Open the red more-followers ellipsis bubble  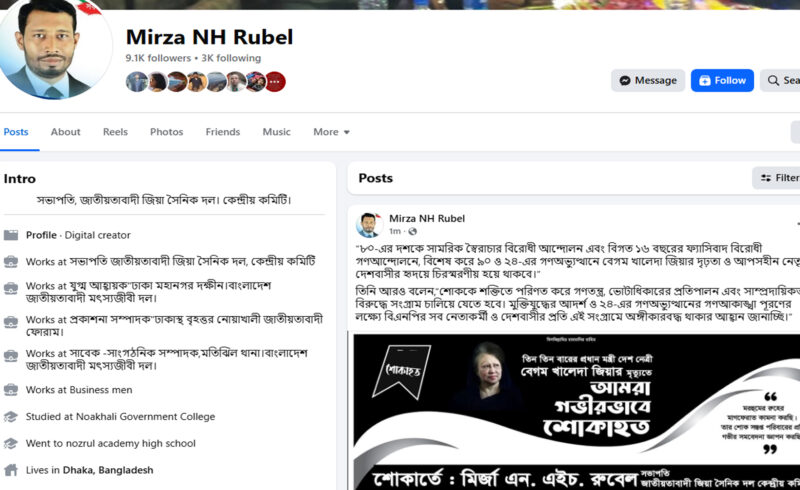coord(275,82)
